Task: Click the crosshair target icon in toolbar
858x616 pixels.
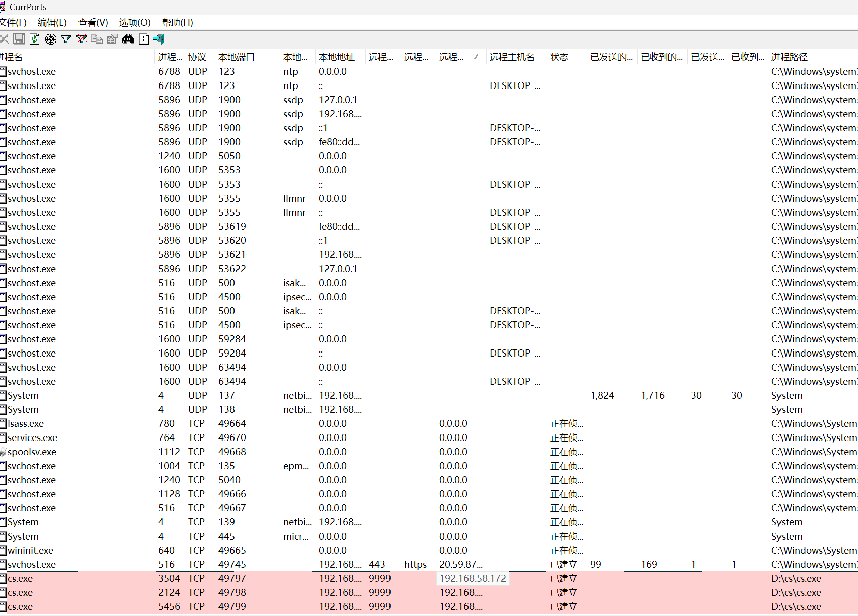Action: pyautogui.click(x=51, y=39)
